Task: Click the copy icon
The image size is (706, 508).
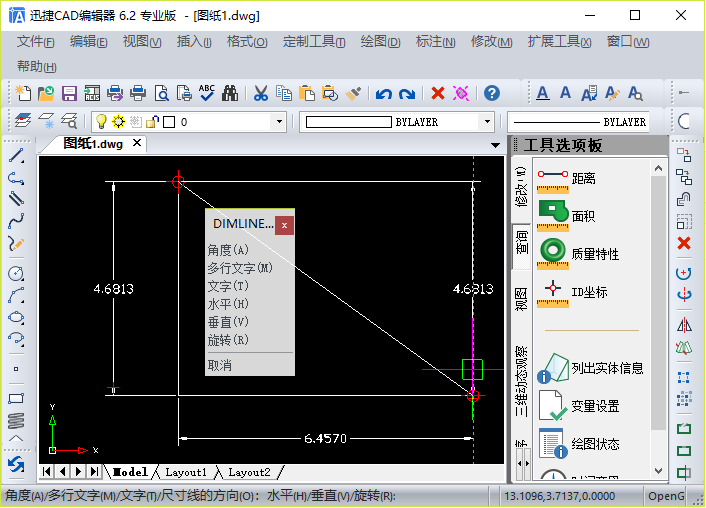Action: (x=284, y=93)
